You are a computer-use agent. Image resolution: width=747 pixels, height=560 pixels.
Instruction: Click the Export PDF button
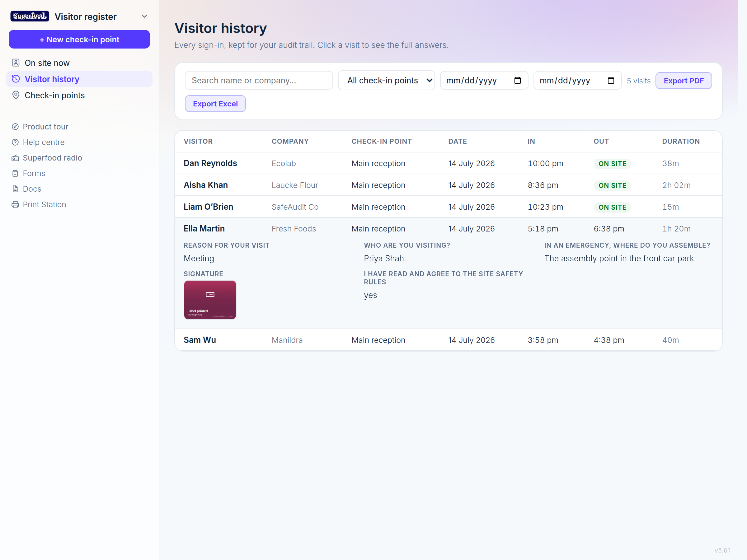tap(684, 81)
